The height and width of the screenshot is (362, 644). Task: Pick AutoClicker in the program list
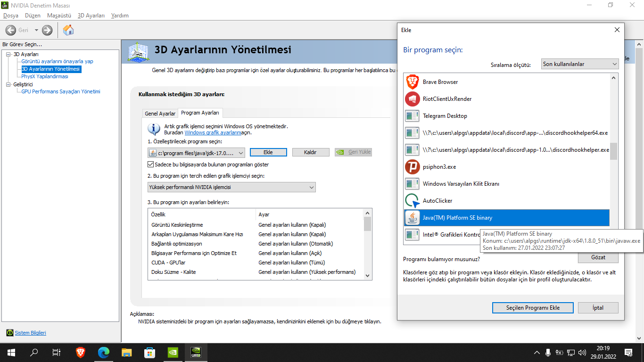click(507, 201)
